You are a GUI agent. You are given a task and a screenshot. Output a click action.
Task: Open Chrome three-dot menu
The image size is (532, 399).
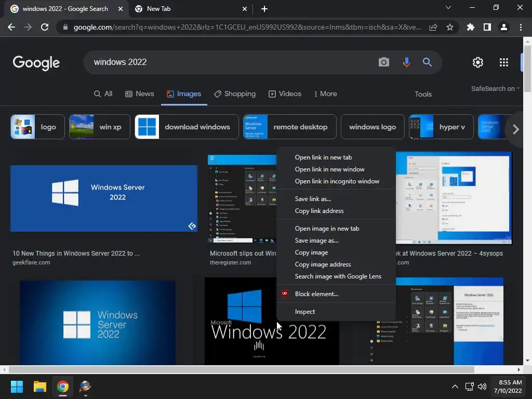pos(521,27)
